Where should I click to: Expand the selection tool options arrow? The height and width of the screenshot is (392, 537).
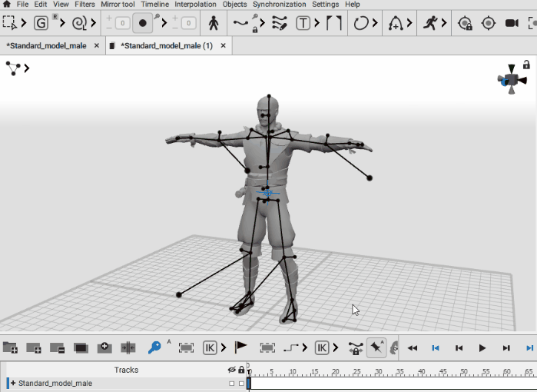[x=23, y=23]
